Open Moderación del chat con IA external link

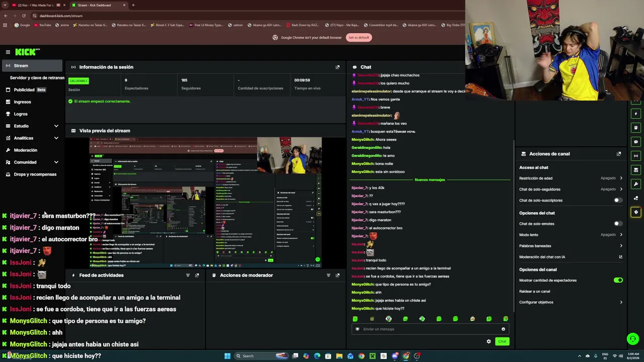coord(620,257)
